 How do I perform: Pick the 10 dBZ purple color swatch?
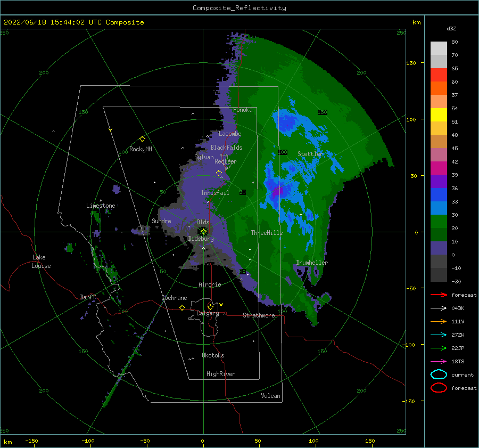(x=439, y=248)
